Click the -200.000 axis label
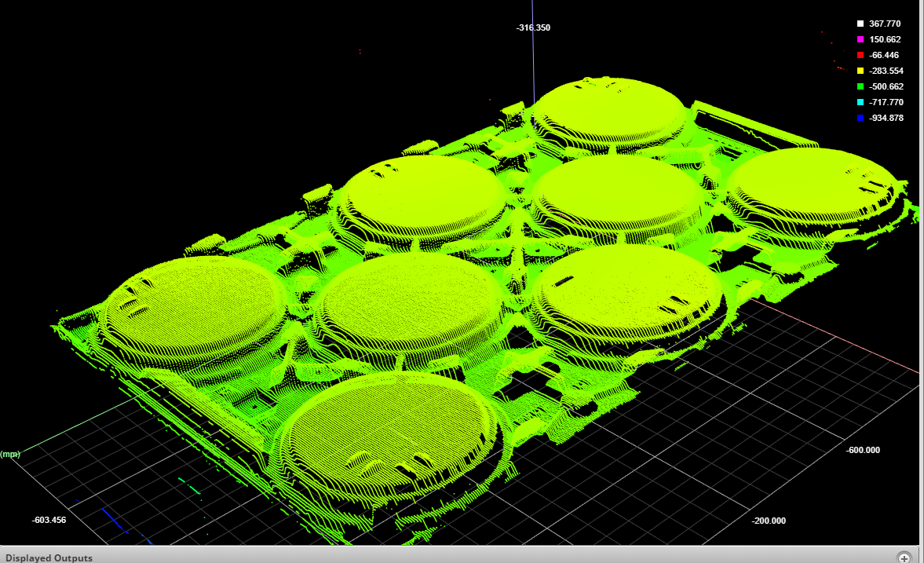Image resolution: width=924 pixels, height=563 pixels. tap(769, 521)
